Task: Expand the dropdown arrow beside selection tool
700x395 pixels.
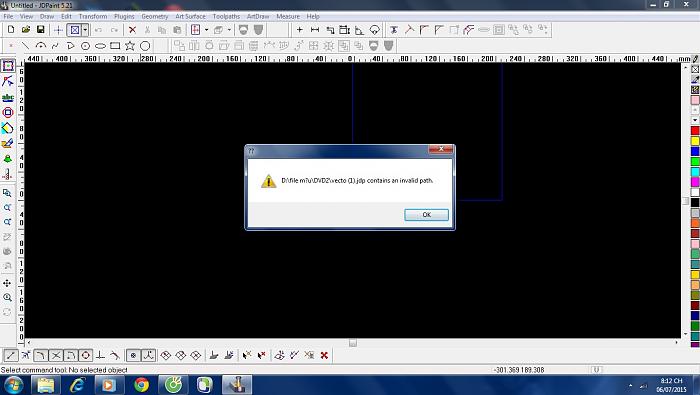Action: 85,30
